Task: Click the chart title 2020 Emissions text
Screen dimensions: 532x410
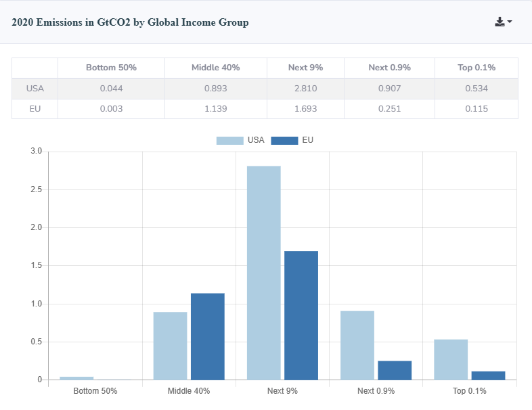Action: tap(130, 22)
